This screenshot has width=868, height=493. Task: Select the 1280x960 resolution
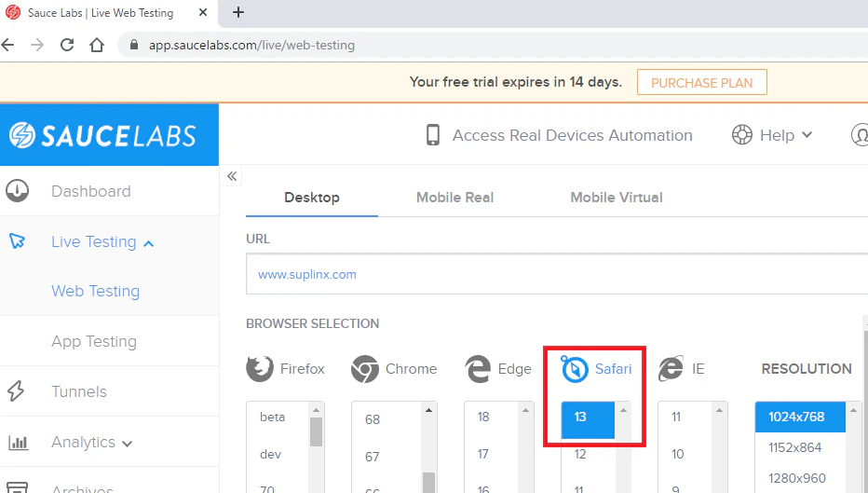tap(797, 478)
